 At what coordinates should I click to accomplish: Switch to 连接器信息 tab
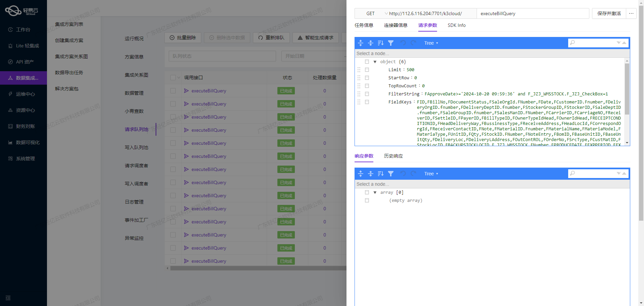tap(396, 25)
